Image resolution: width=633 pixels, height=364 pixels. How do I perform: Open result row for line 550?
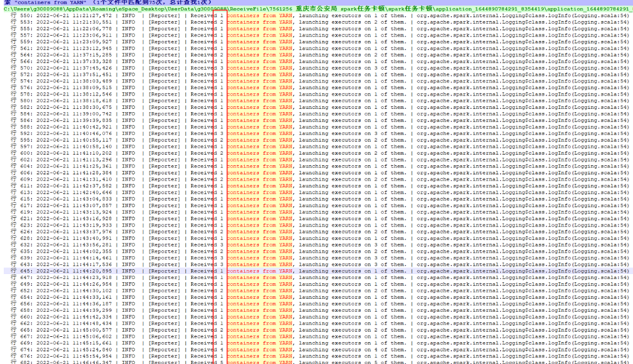click(318, 16)
